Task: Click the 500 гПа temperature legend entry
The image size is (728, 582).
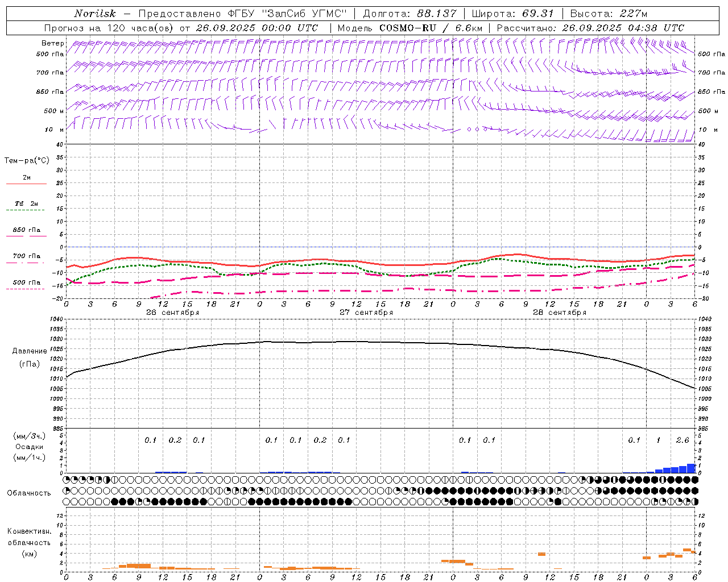Action: 26,282
